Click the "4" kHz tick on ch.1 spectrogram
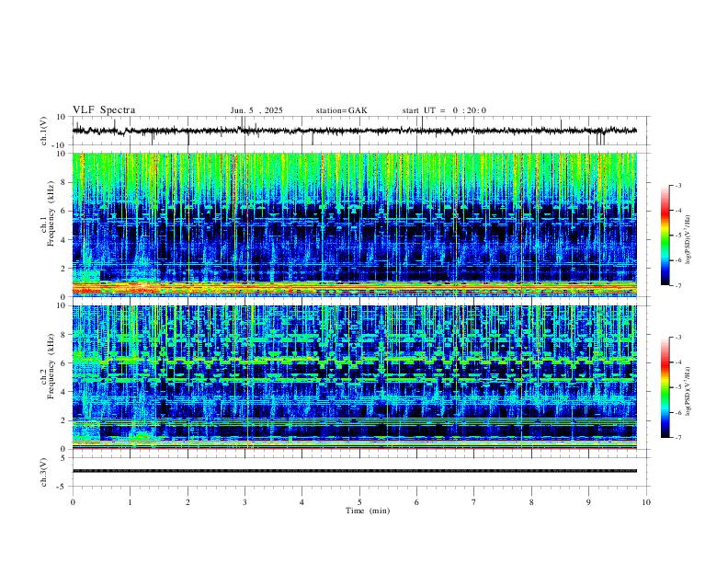Screen dimensions: 728x563 tap(64, 240)
